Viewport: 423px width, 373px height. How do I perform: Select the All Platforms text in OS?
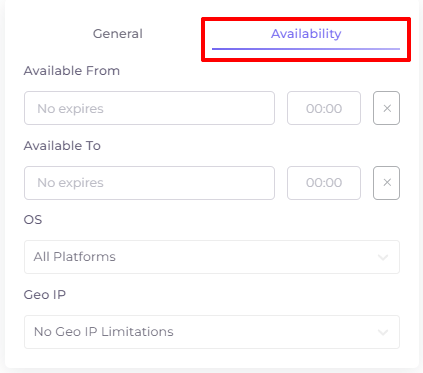[75, 257]
